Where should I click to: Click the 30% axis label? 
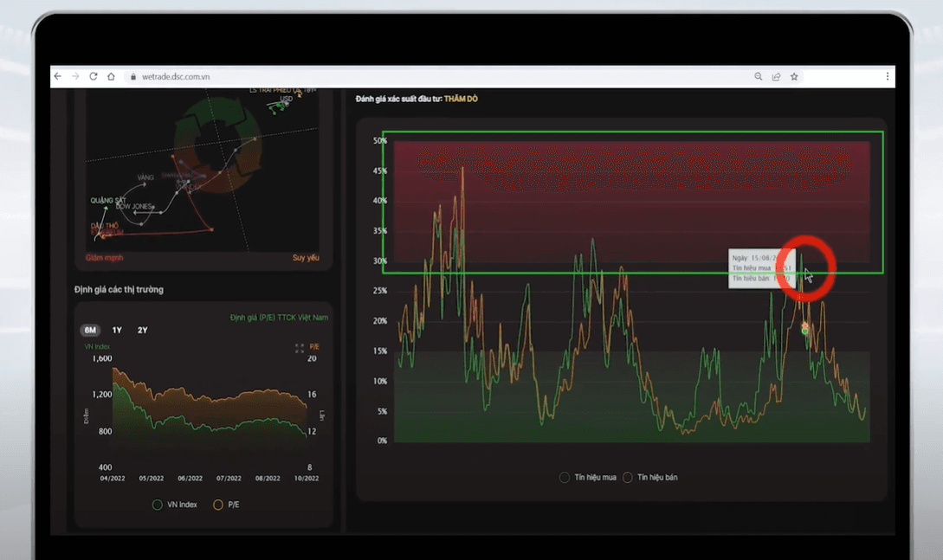[x=380, y=261]
